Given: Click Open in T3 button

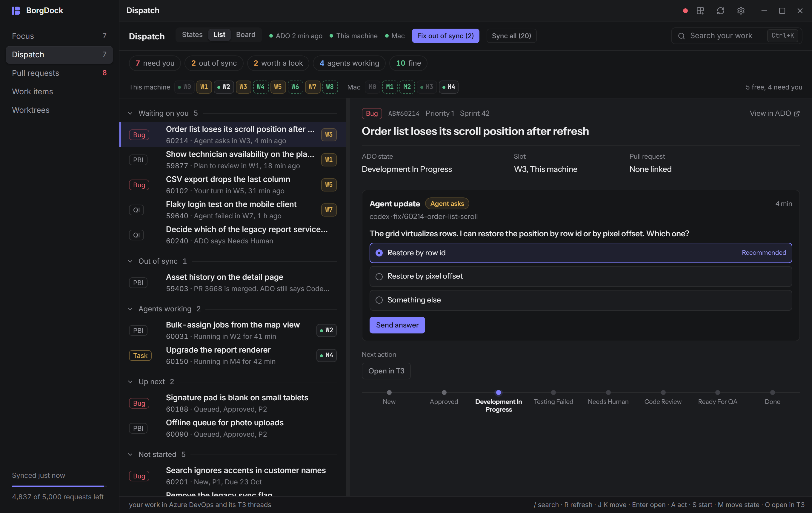Looking at the screenshot, I should click(x=386, y=371).
